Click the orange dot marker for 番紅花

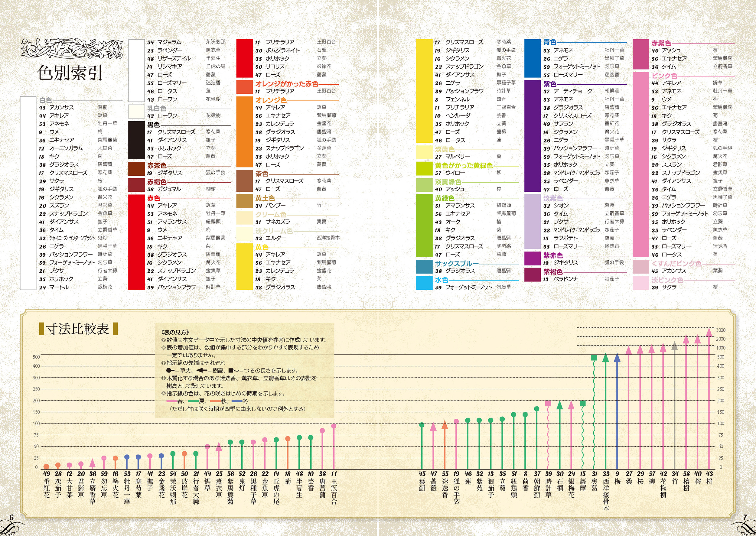tap(47, 466)
